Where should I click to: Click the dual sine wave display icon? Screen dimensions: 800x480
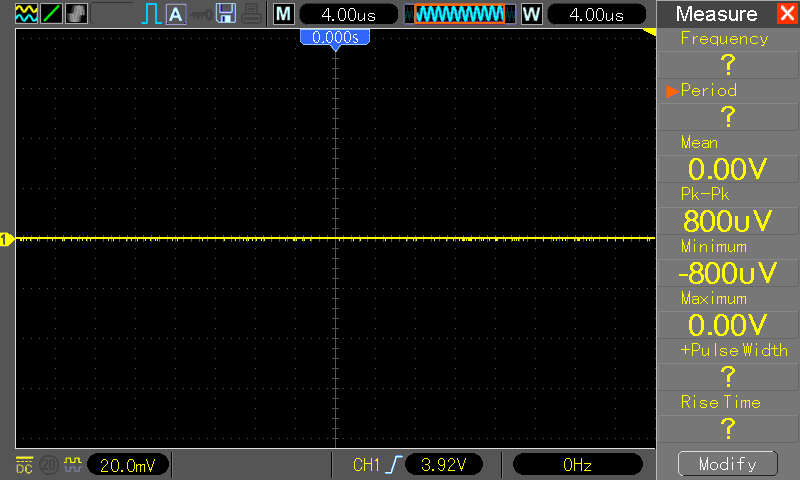(26, 14)
